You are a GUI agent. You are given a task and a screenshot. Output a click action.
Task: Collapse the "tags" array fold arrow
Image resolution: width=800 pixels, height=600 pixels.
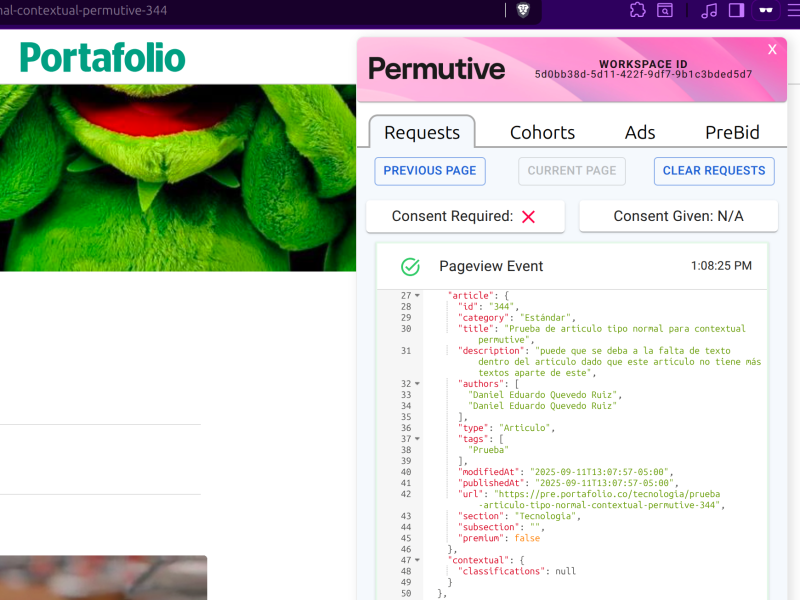tap(418, 439)
